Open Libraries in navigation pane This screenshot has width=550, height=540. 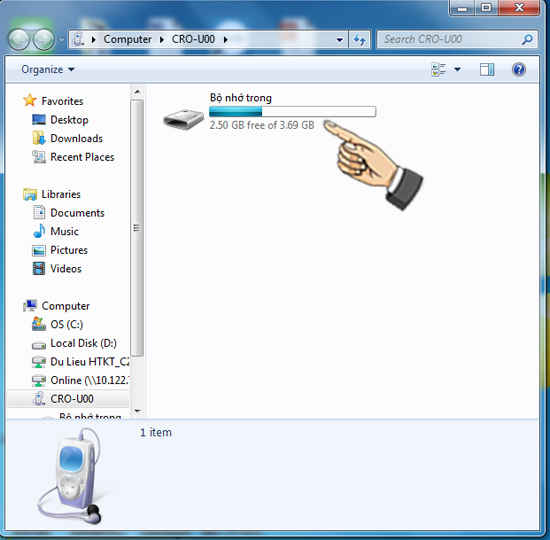tap(61, 194)
